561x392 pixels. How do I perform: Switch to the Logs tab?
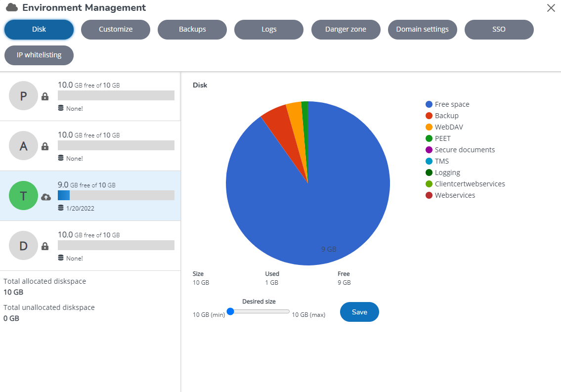(269, 29)
